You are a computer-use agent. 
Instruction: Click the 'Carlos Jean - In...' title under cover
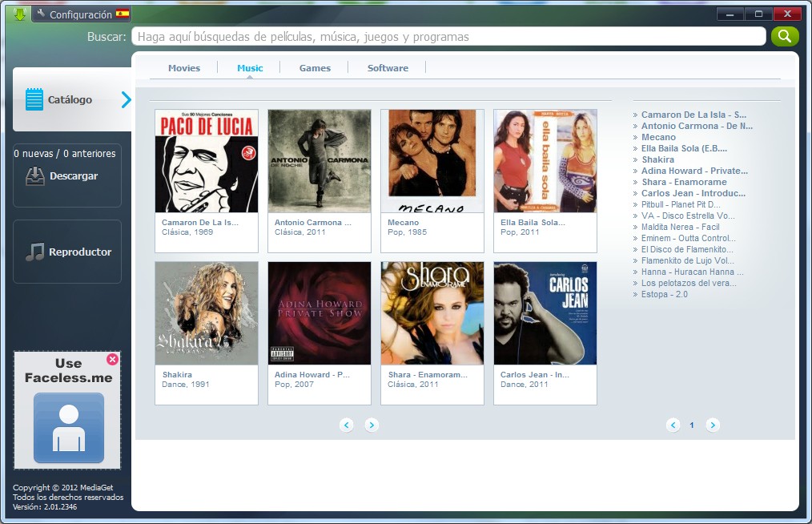pyautogui.click(x=534, y=375)
